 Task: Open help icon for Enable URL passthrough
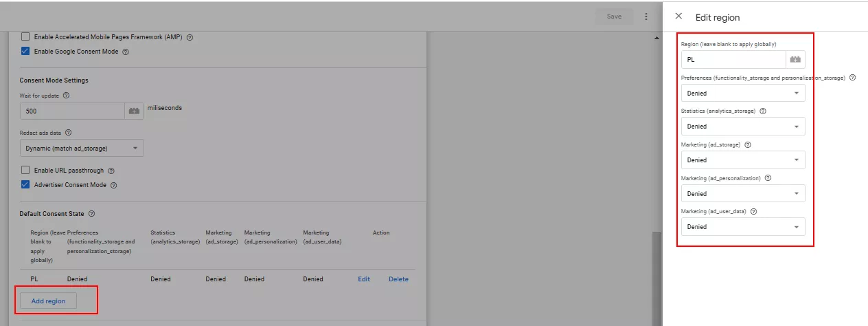coord(111,171)
